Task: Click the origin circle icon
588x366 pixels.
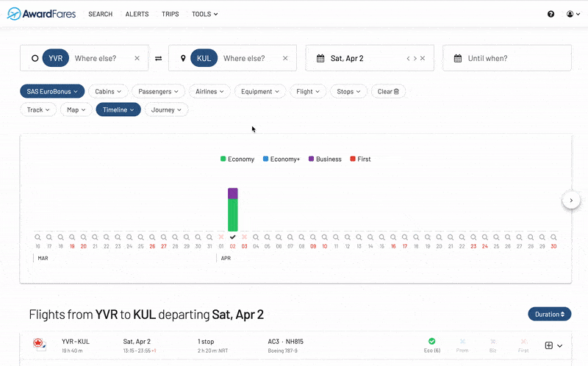Action: pyautogui.click(x=35, y=58)
